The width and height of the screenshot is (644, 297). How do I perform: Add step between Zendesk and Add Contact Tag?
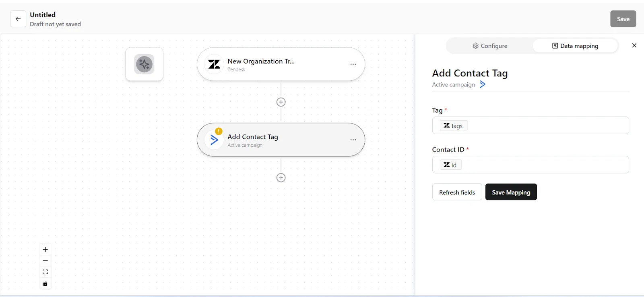pyautogui.click(x=281, y=102)
